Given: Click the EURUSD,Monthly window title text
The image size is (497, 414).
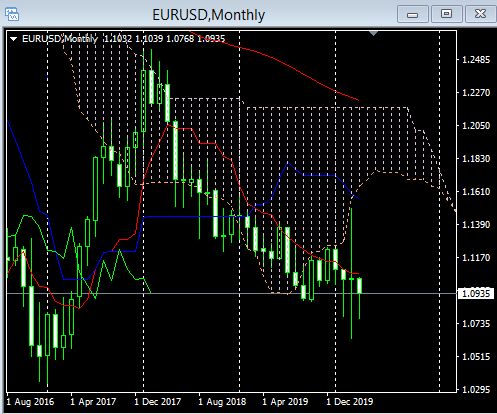Looking at the screenshot, I should [x=209, y=15].
